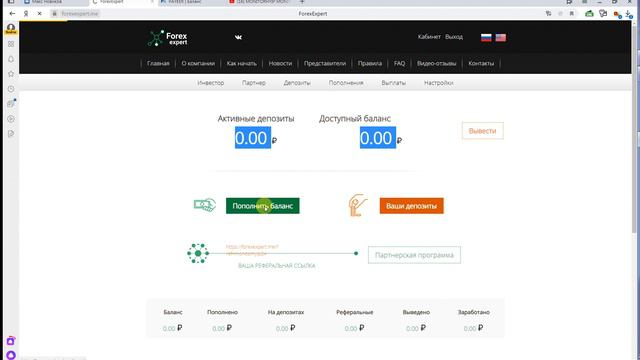The image size is (640, 360).
Task: Open history clock in sidebar
Action: tap(11, 89)
